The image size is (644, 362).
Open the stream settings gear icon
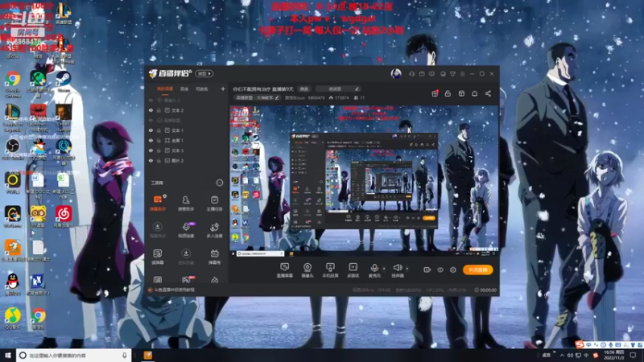[x=453, y=269]
